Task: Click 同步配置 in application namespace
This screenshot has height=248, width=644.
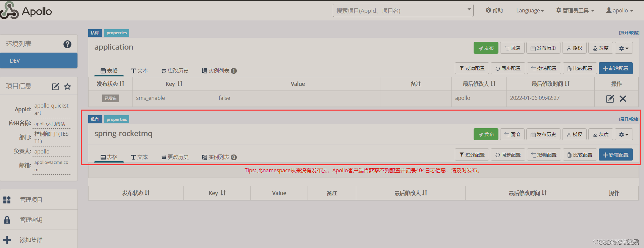Action: point(508,68)
